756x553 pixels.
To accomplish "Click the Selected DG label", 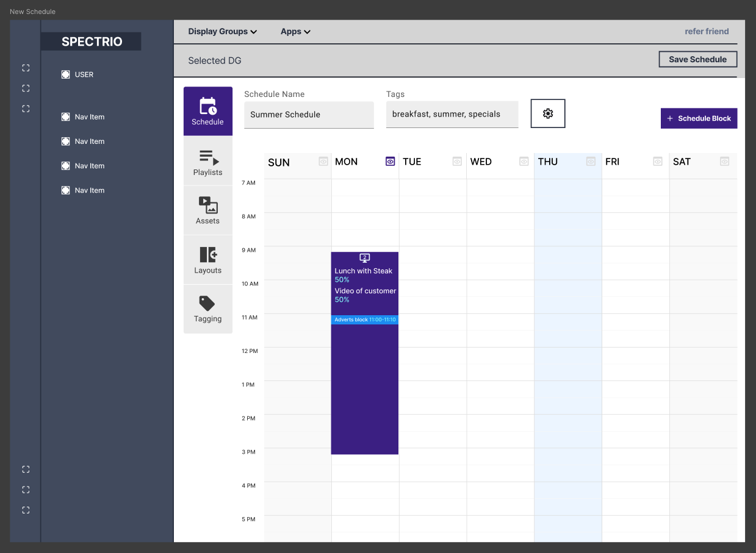I will [215, 60].
